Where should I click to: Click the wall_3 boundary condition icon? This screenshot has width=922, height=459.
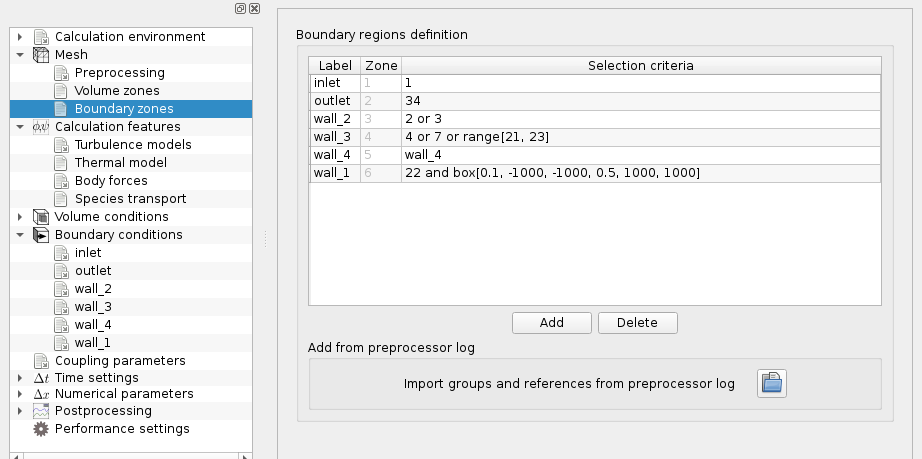click(61, 307)
